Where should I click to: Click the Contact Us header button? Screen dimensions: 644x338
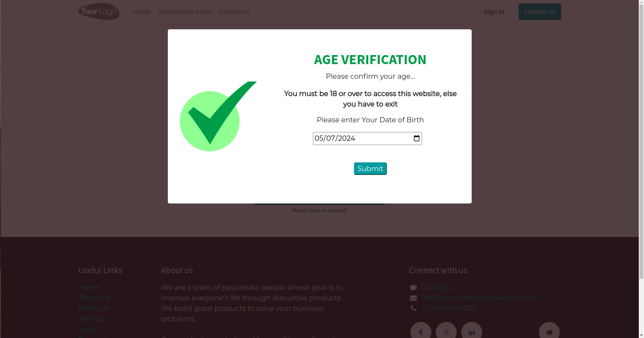(x=540, y=11)
